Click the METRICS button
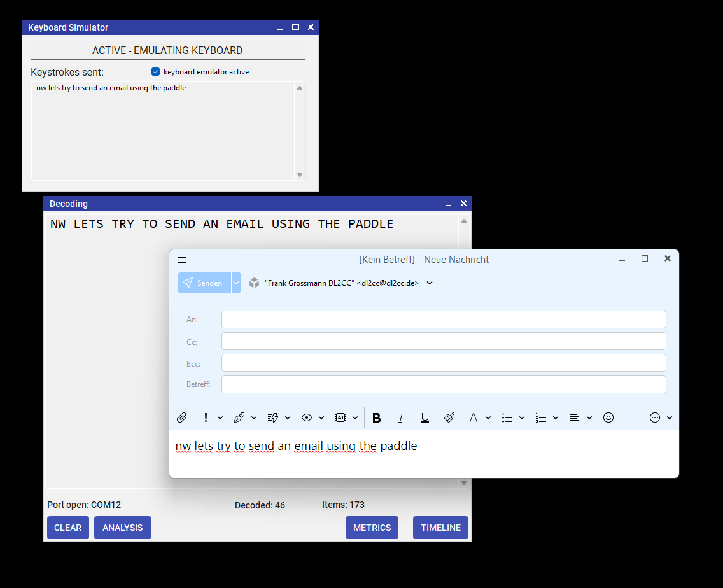723x588 pixels. [372, 528]
